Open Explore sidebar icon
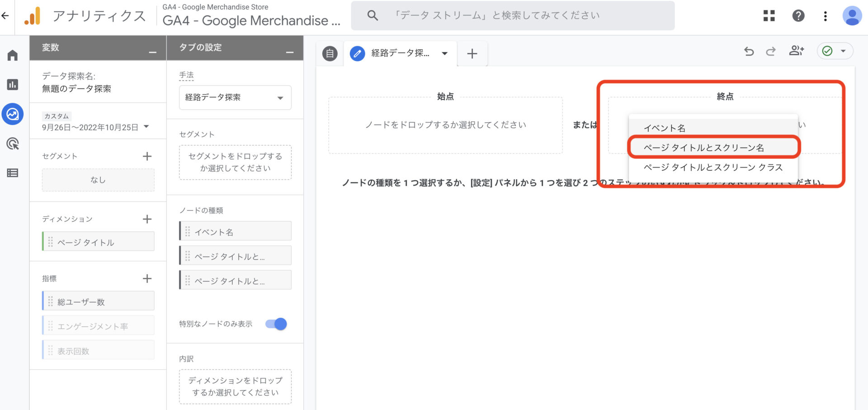This screenshot has width=868, height=410. point(13,114)
